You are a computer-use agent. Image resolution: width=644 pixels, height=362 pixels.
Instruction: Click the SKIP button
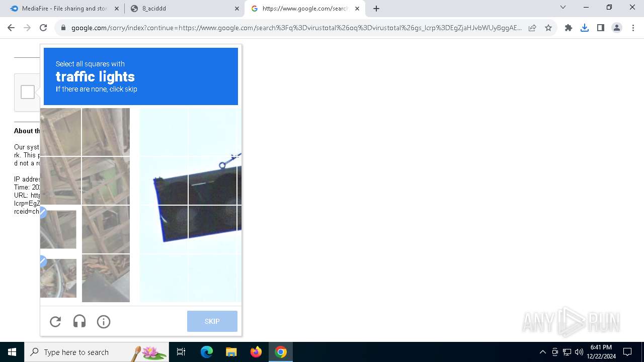pyautogui.click(x=212, y=321)
